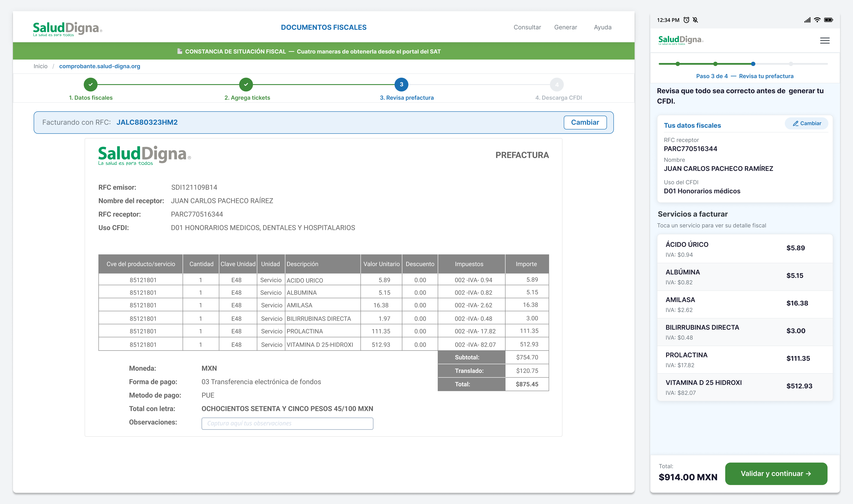
Task: Tap the pencil Cambiar button in Tus datos fiscales
Action: click(806, 123)
